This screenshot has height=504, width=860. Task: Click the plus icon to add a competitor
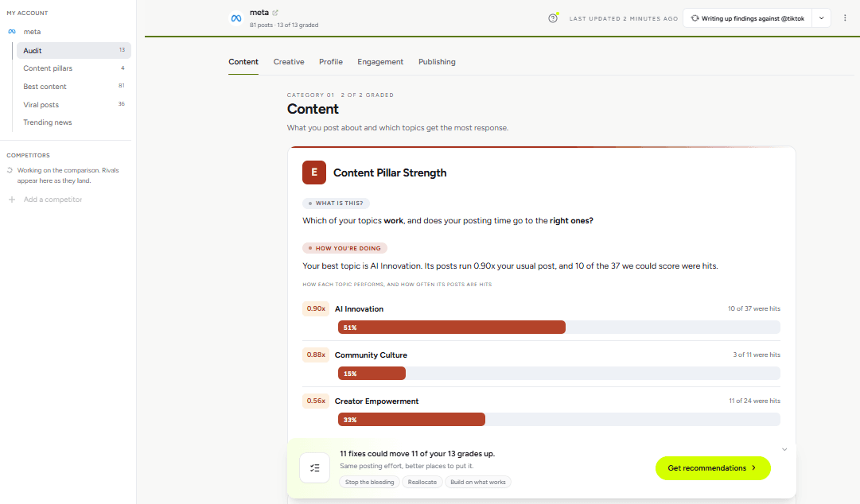point(12,200)
